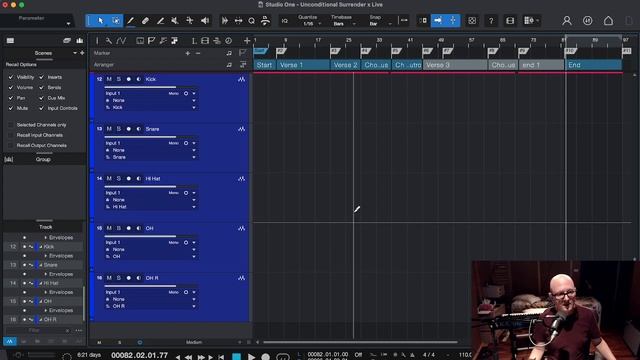The width and height of the screenshot is (640, 360).
Task: Select Verse 1 arranger section
Action: point(303,65)
